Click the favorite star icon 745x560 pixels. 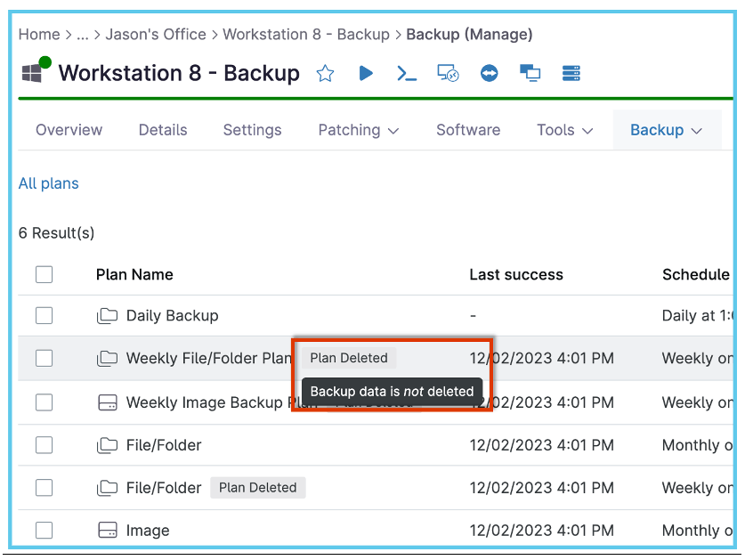point(325,74)
